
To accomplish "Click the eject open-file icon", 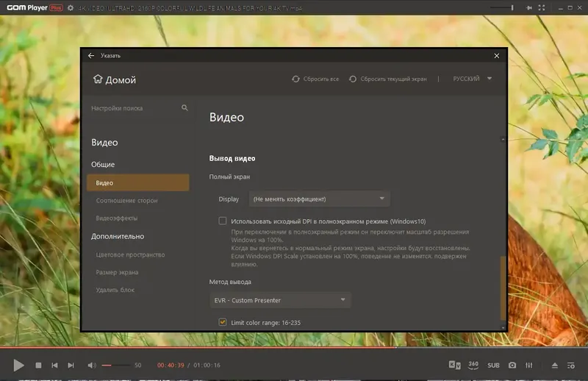I will click(x=555, y=366).
